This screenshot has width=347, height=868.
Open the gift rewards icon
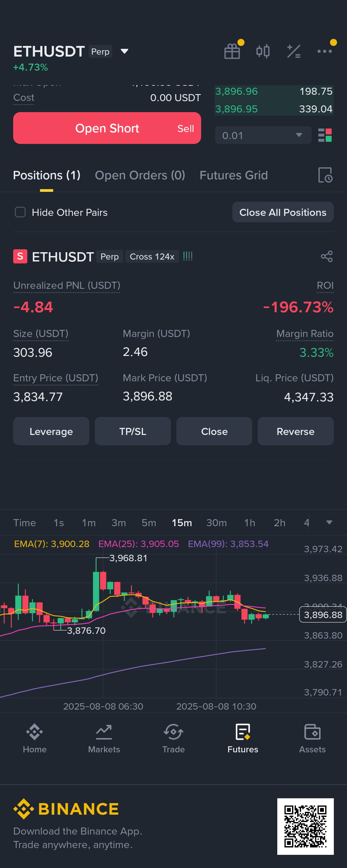(232, 51)
